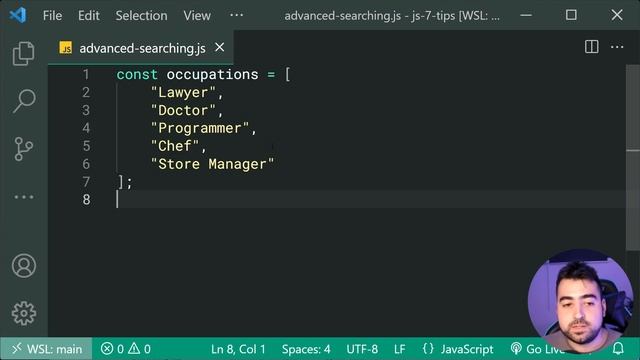
Task: Change indentation via Spaces: 4
Action: coord(306,349)
